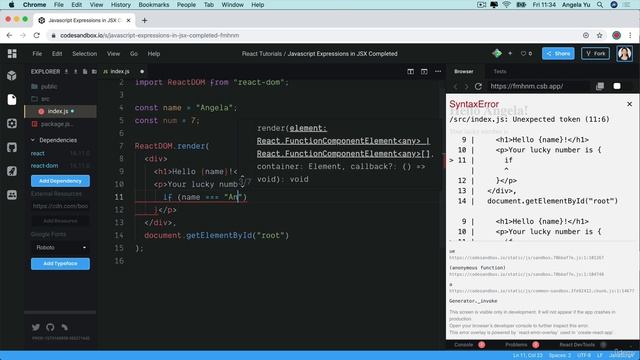The image size is (640, 360).
Task: Click the heart like icon
Action: pyautogui.click(x=523, y=53)
